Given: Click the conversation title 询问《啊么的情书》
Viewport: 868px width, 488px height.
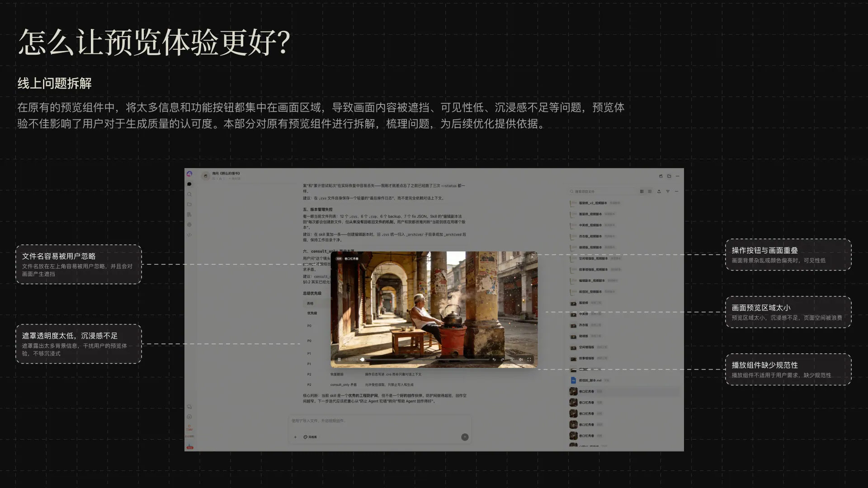Looking at the screenshot, I should 226,174.
